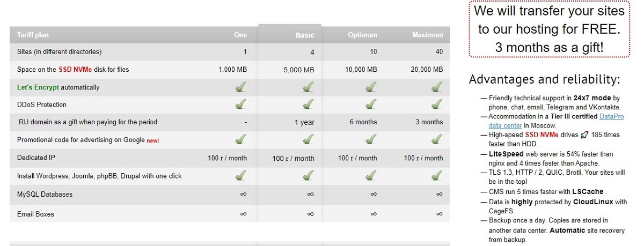The width and height of the screenshot is (644, 246).
Task: Click the DDoS Protection checkmark under Basic plan
Action: [x=308, y=104]
